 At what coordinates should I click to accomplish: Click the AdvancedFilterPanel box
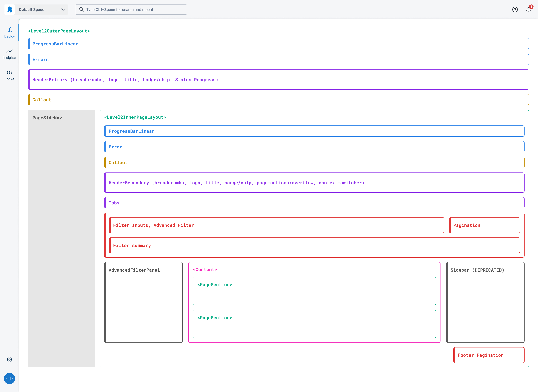click(x=143, y=303)
